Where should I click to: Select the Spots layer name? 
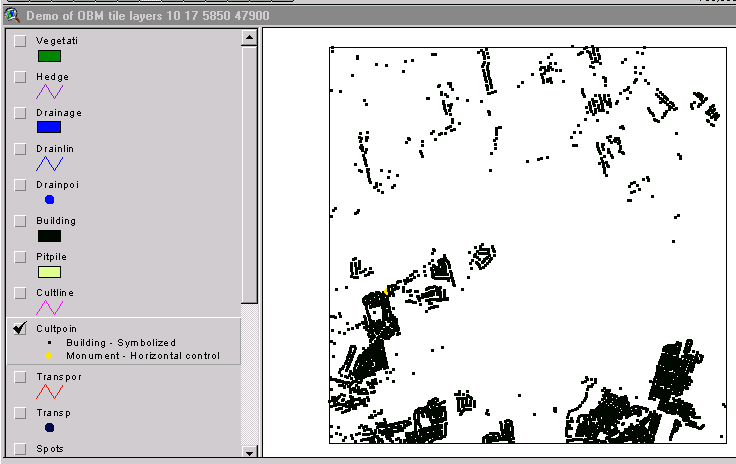tap(50, 449)
